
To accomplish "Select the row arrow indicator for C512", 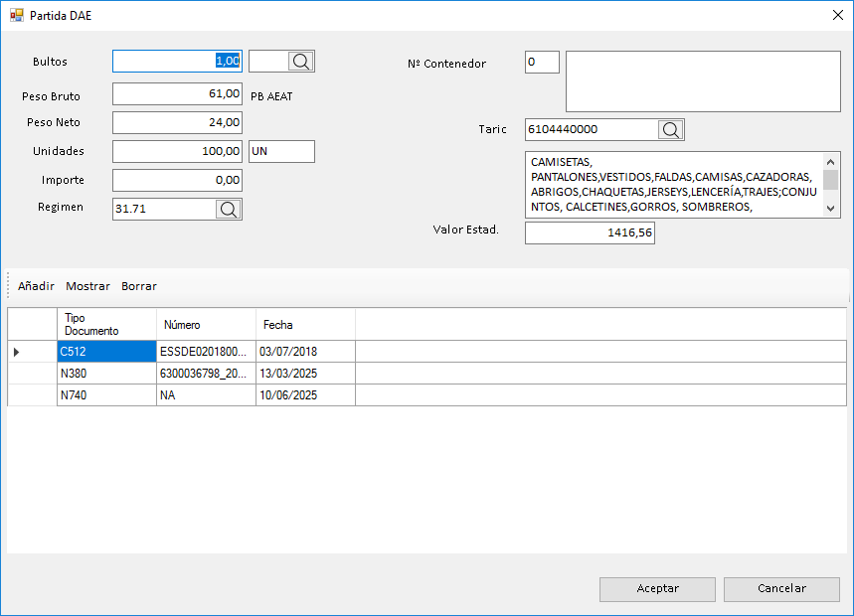I will 17,352.
